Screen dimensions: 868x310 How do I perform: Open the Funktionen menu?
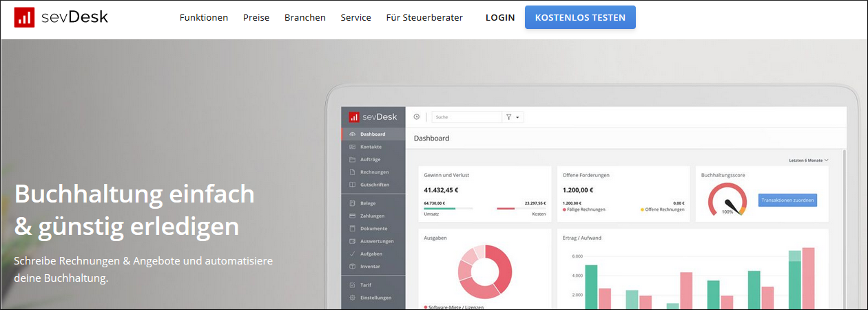[x=204, y=17]
